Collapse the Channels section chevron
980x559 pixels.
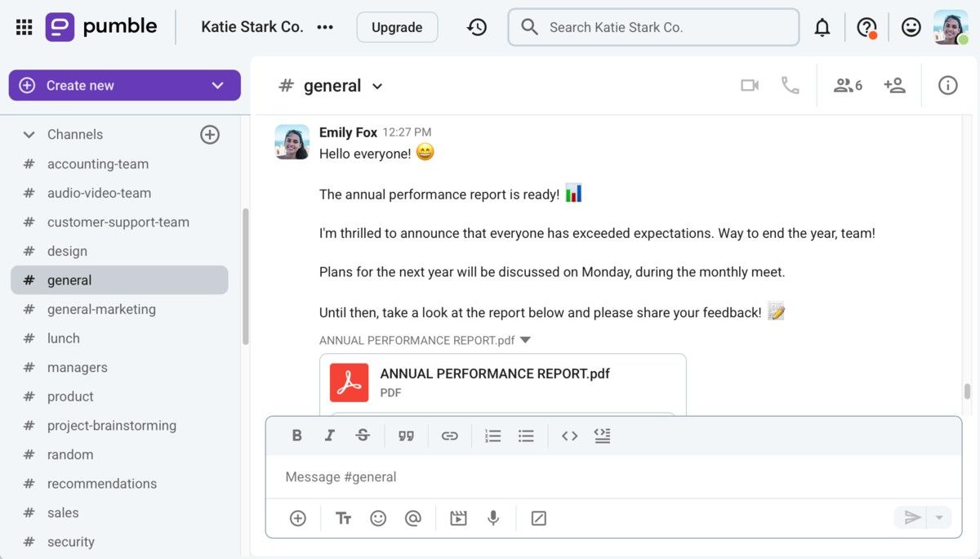click(29, 135)
